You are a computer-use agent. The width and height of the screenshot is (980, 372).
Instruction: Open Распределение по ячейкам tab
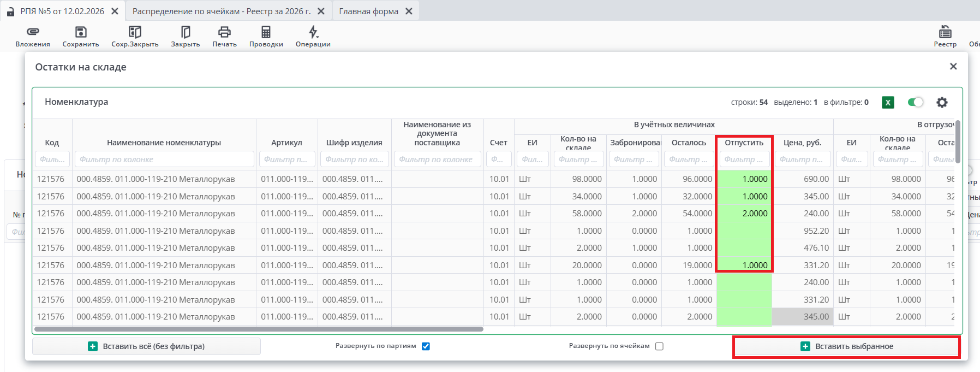coord(222,11)
